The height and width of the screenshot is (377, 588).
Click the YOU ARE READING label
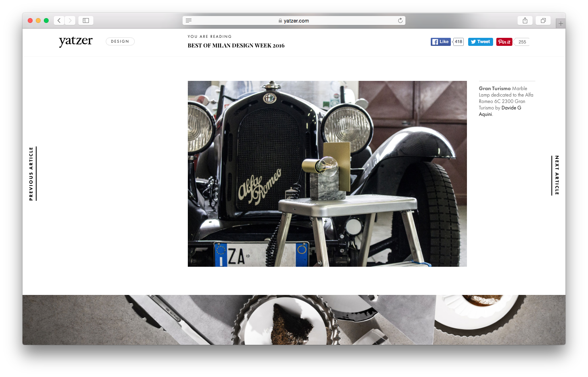(x=210, y=37)
